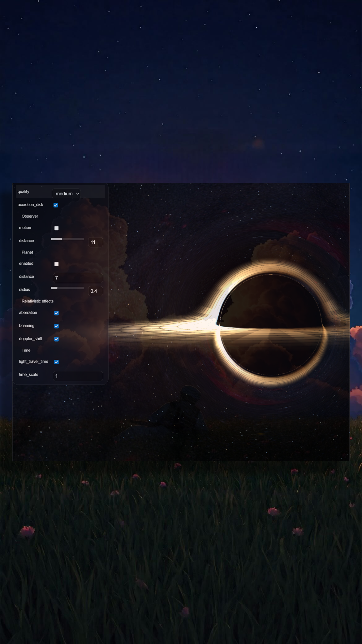Image resolution: width=362 pixels, height=644 pixels.
Task: Enable the observer motion checkbox
Action: 56,228
